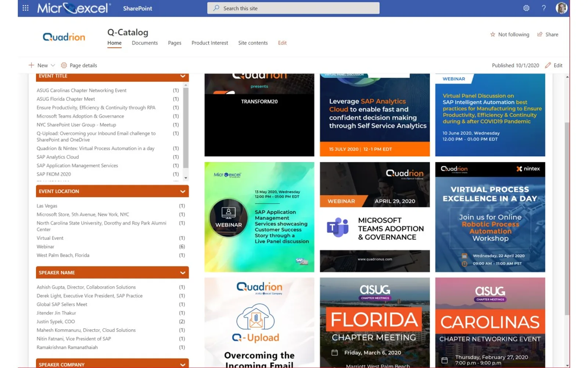Filter by Webinar event location
This screenshot has width=588, height=368.
(x=45, y=247)
